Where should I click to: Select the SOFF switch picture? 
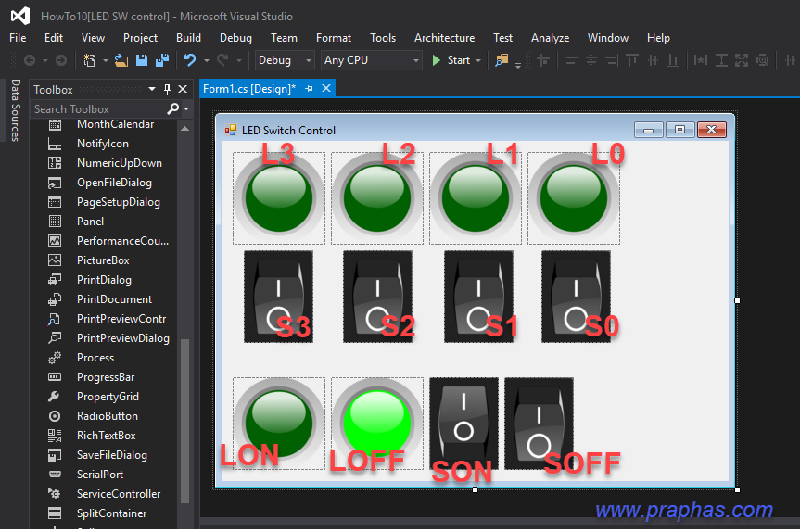pyautogui.click(x=539, y=424)
